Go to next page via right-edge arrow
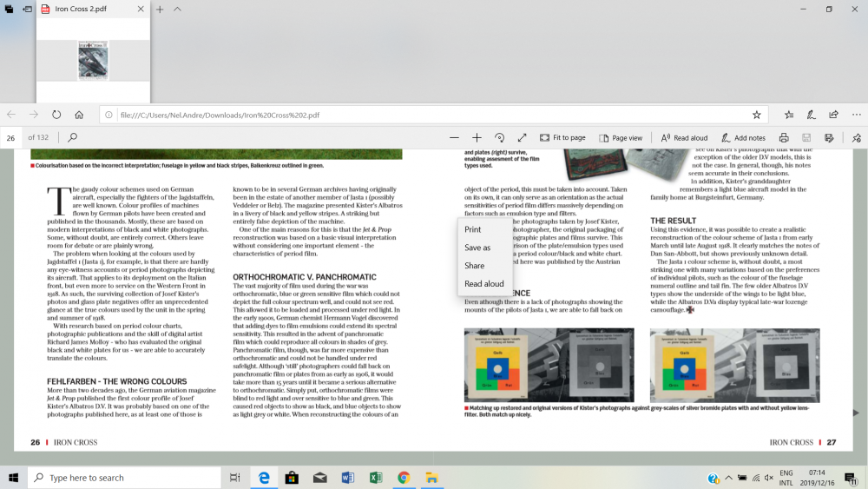 (x=856, y=413)
